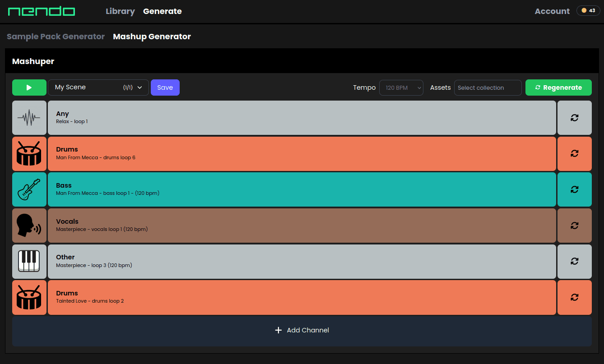Switch to Sample Pack Generator tab
The width and height of the screenshot is (604, 364).
click(x=56, y=37)
